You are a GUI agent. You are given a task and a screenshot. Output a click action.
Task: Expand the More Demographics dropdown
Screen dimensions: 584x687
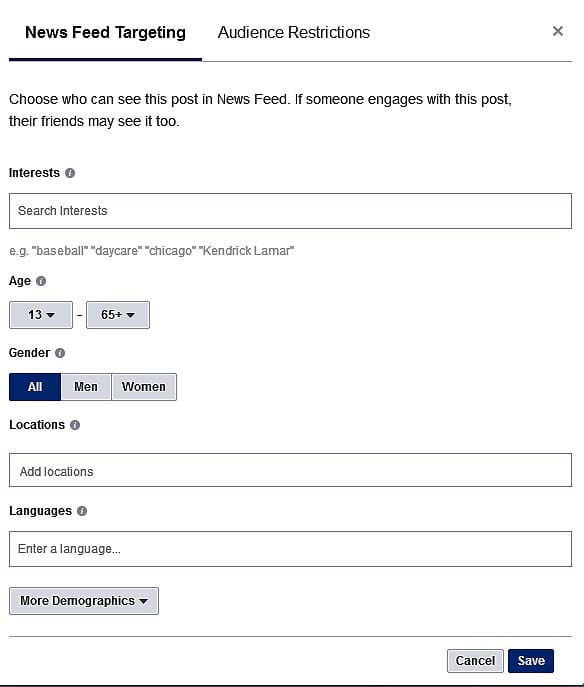[84, 601]
